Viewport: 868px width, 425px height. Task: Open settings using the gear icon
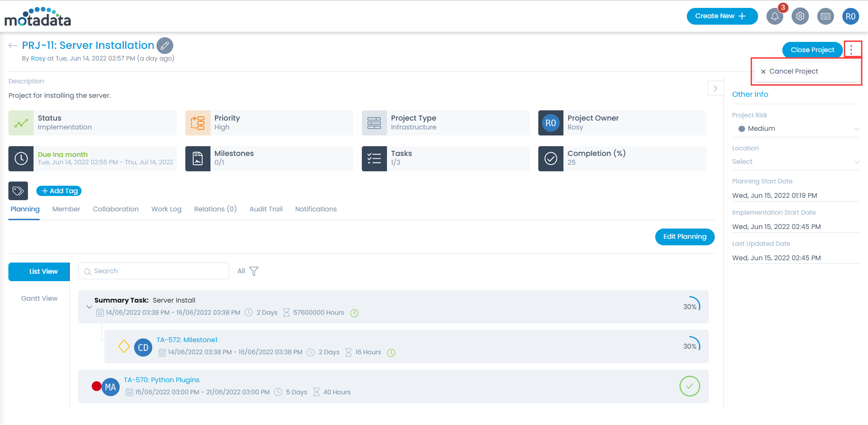[800, 16]
